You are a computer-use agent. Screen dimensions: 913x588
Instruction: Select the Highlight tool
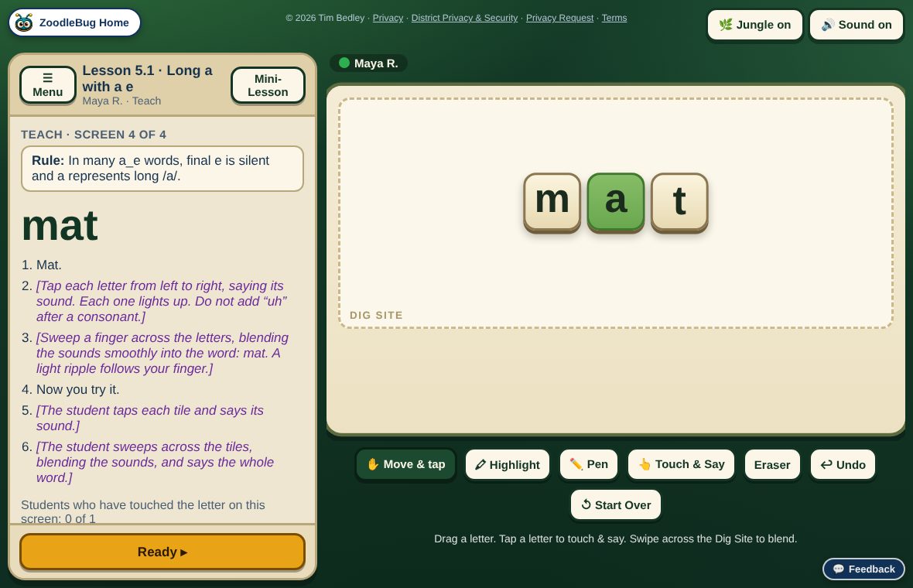507,464
